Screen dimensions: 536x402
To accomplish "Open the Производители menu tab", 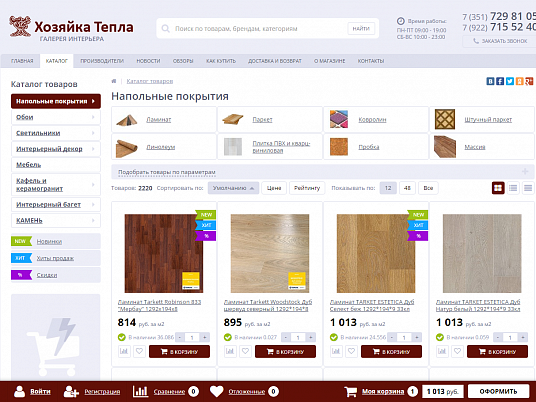I will click(x=102, y=61).
